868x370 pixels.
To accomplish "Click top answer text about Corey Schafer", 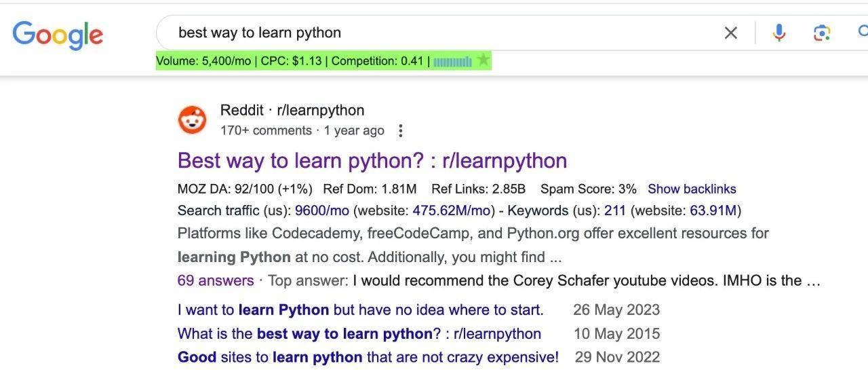I will (x=587, y=280).
